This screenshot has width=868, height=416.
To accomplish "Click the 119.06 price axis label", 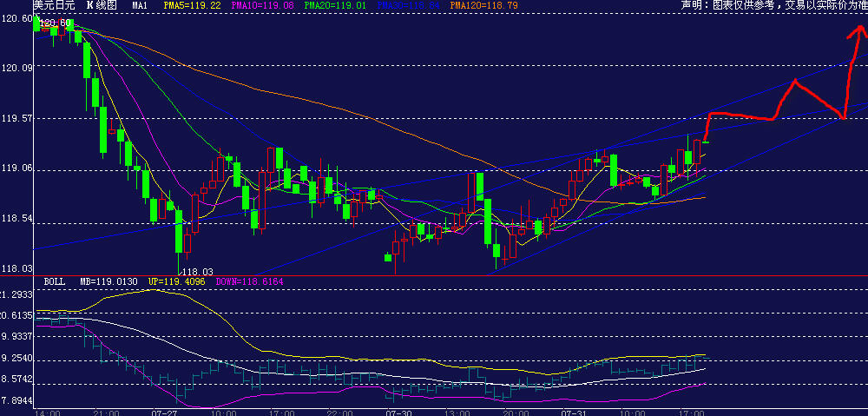I will point(17,169).
